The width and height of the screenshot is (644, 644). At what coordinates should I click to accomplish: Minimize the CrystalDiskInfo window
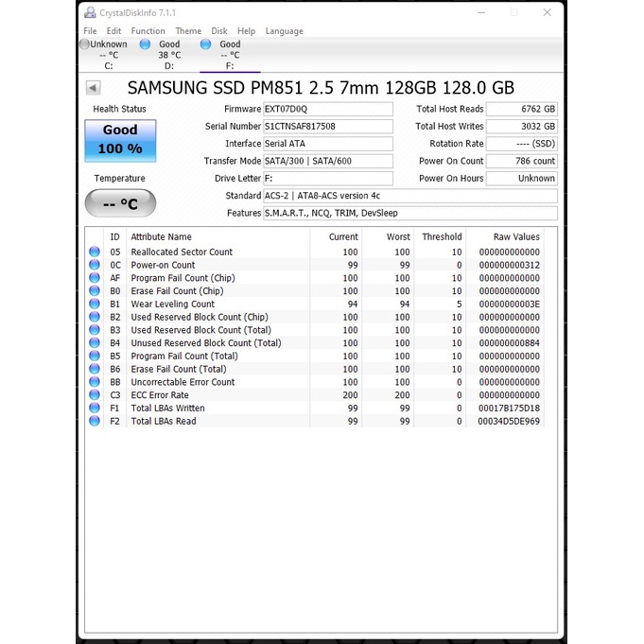coord(481,12)
